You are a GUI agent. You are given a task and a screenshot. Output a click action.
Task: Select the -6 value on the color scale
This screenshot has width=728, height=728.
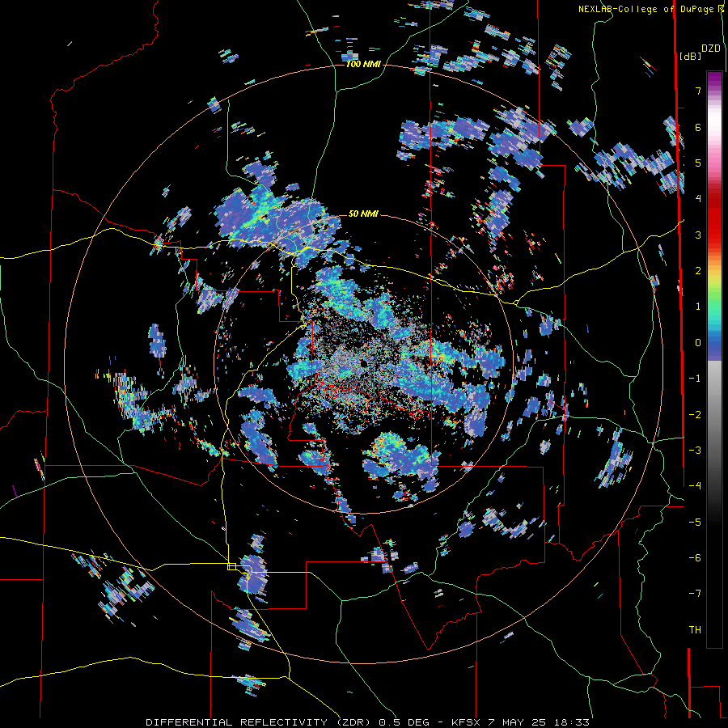point(695,557)
